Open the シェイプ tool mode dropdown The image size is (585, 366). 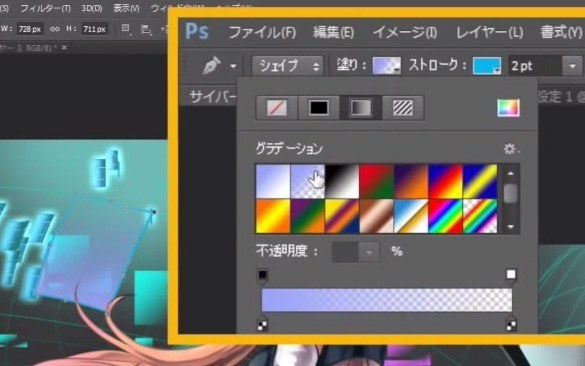[287, 66]
